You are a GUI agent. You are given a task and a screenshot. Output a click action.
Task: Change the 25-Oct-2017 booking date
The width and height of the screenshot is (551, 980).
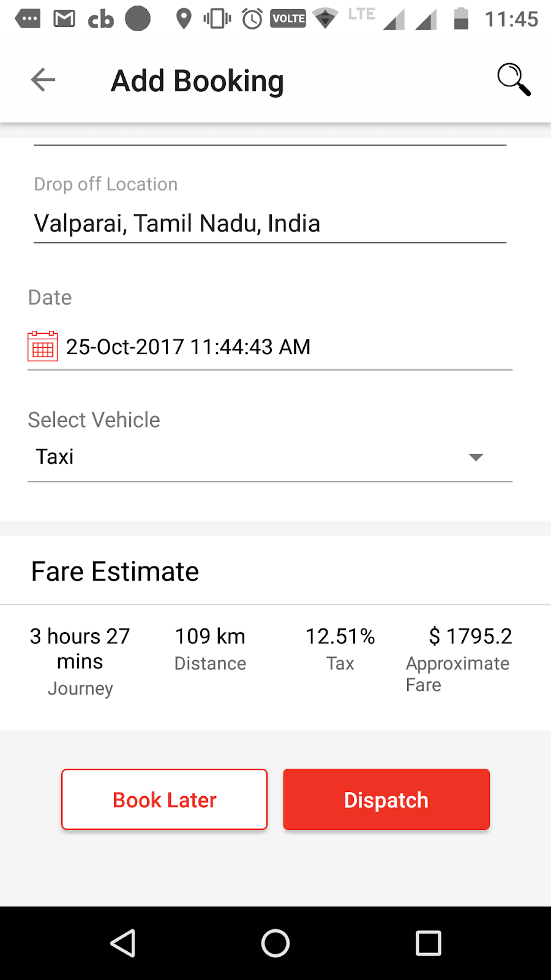click(x=188, y=347)
